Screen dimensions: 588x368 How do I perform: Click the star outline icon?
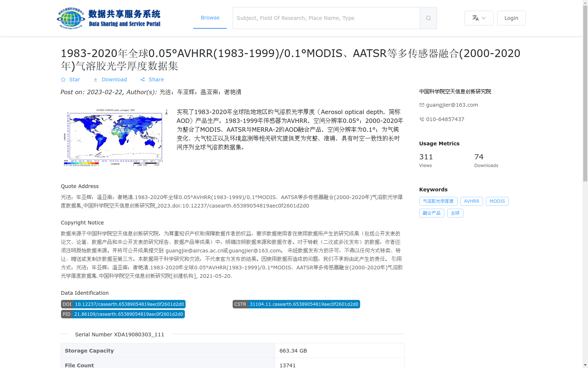[x=63, y=79]
